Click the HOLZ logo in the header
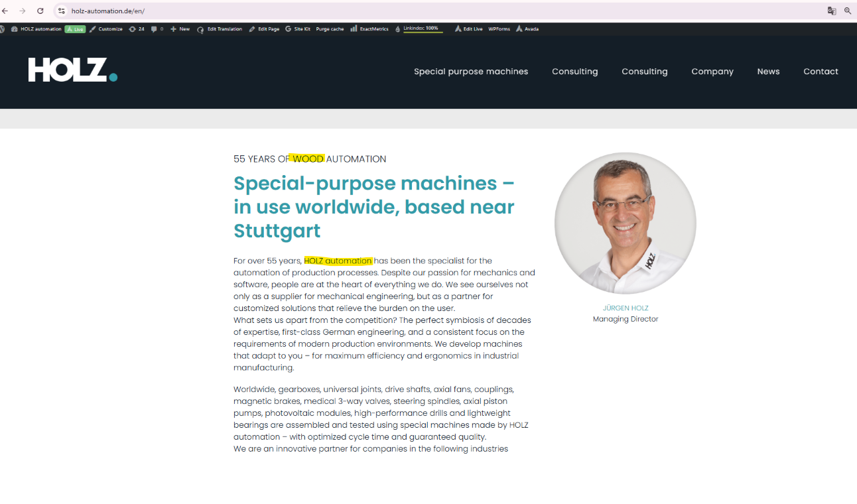Image resolution: width=857 pixels, height=504 pixels. [x=73, y=70]
